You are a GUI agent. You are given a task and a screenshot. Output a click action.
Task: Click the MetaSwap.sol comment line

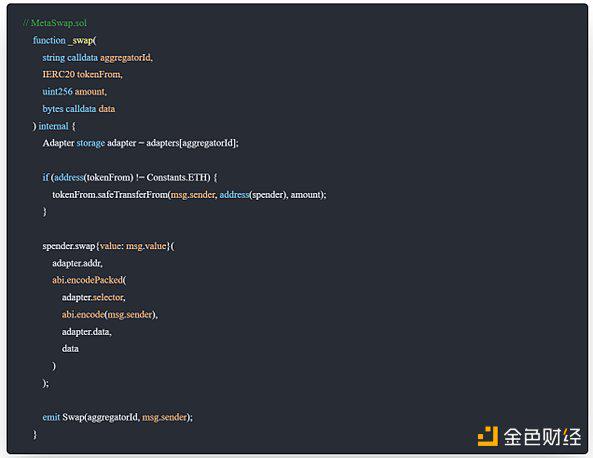tap(55, 23)
